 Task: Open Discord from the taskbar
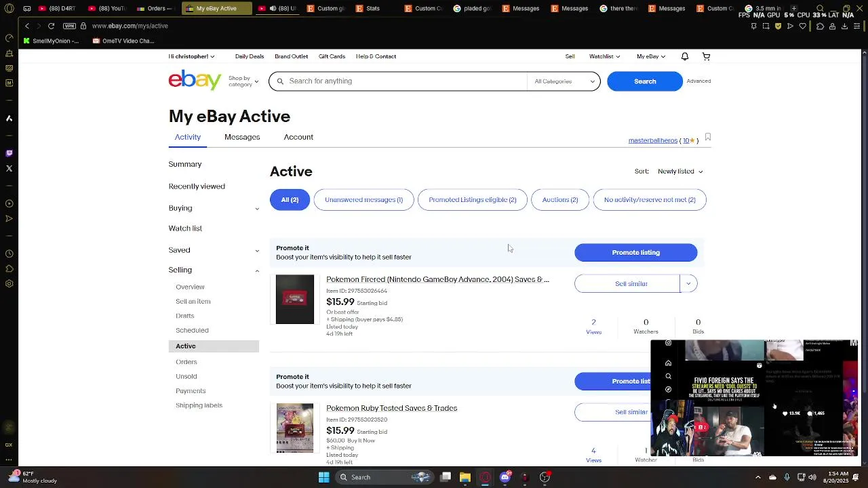pyautogui.click(x=505, y=477)
